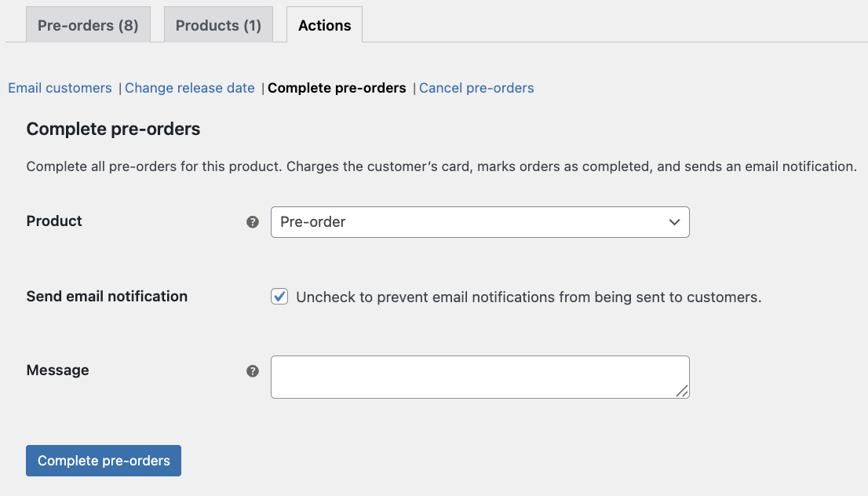The height and width of the screenshot is (496, 868).
Task: Click the help icon beside Product
Action: pyautogui.click(x=253, y=222)
